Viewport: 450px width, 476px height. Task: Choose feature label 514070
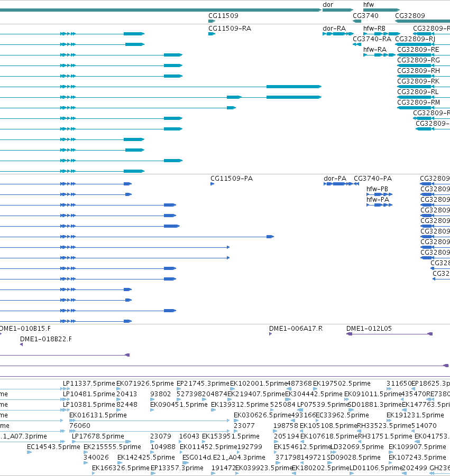coord(424,426)
